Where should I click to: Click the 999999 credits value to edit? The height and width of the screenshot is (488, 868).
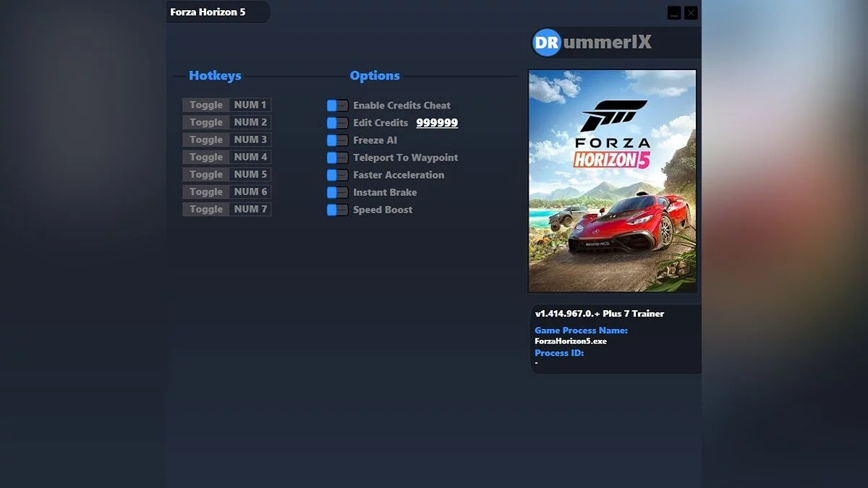tap(437, 122)
